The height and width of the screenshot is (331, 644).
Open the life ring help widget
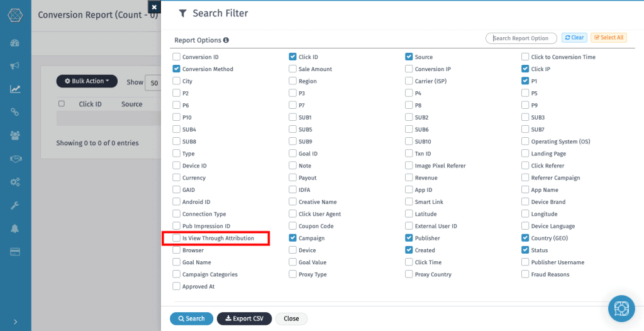click(621, 308)
